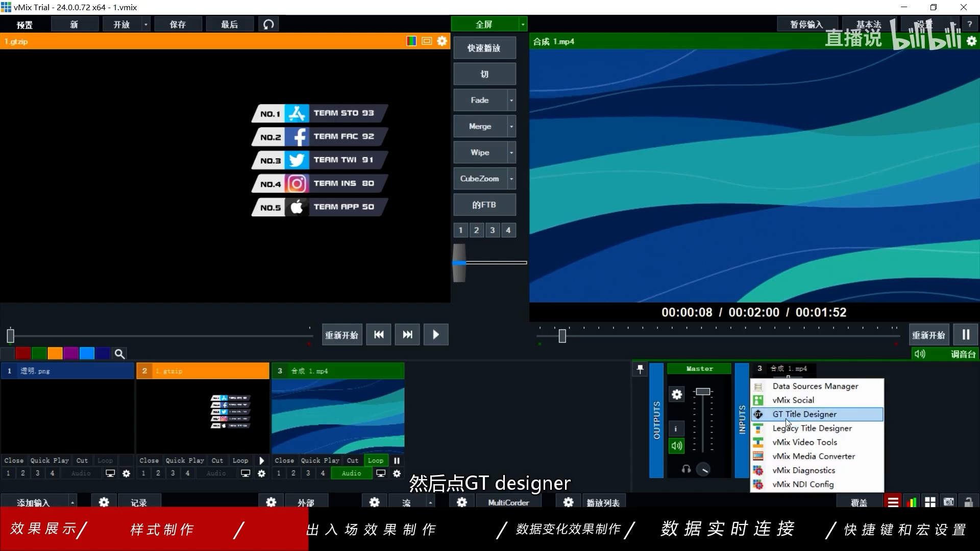Click the pin icon beside audio mixer

[x=640, y=369]
